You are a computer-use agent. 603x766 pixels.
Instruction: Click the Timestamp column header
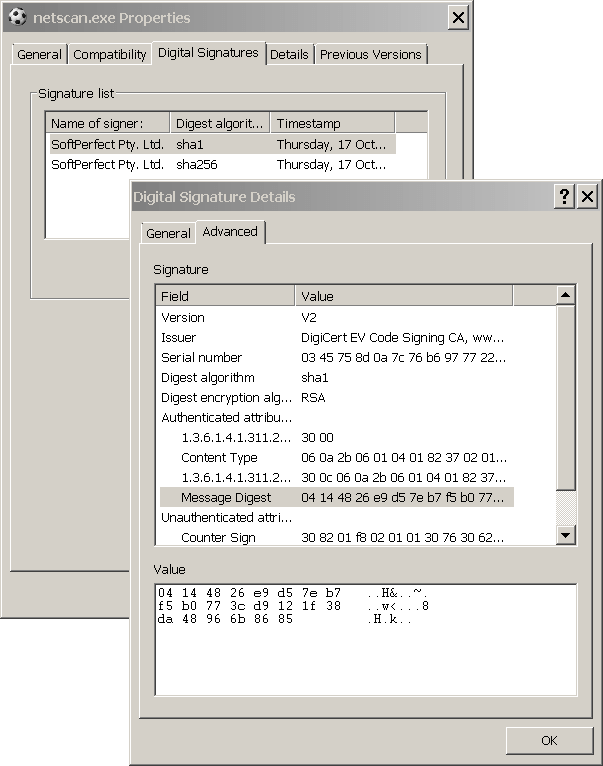(332, 123)
